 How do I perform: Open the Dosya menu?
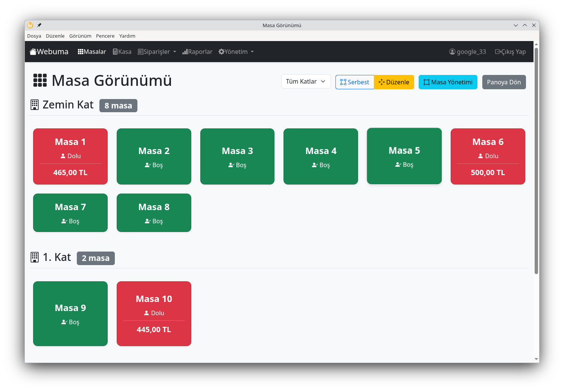pos(34,36)
